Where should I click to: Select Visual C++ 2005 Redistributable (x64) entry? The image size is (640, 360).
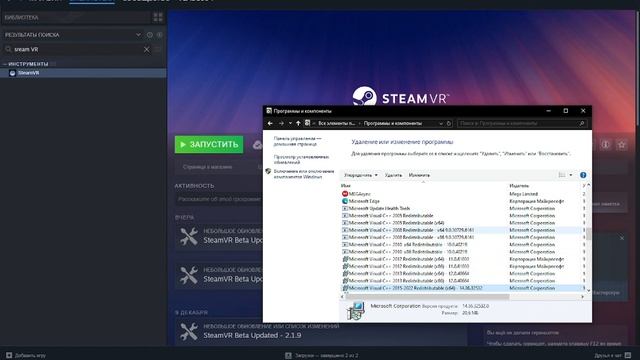pyautogui.click(x=463, y=223)
